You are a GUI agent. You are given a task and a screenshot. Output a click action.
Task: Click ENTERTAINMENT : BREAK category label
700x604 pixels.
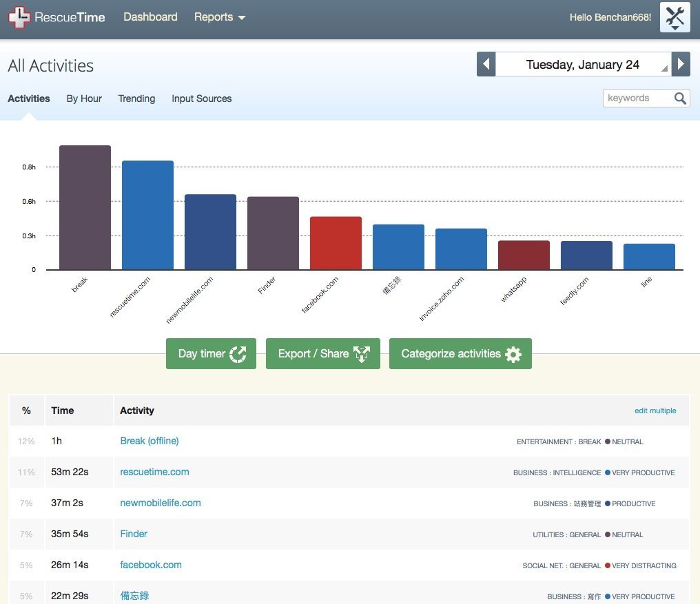pos(559,441)
